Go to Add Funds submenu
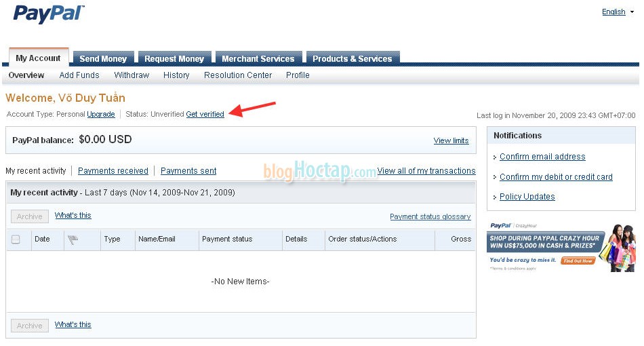 click(x=79, y=75)
